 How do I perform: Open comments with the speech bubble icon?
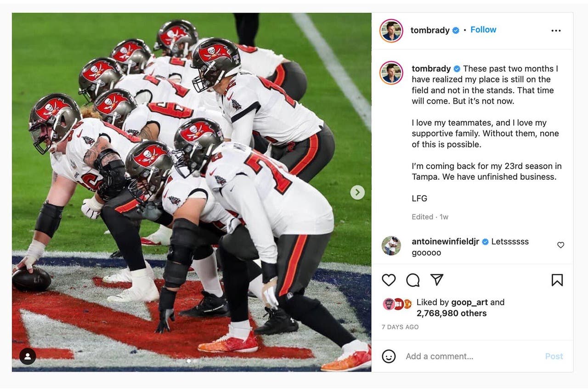pyautogui.click(x=413, y=280)
